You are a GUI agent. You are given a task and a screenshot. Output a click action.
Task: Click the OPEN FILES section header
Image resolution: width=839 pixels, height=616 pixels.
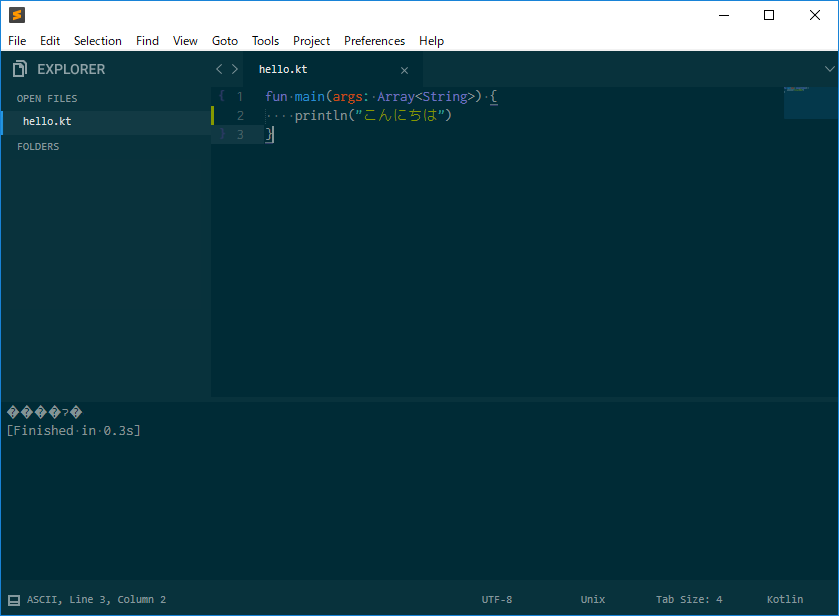47,98
